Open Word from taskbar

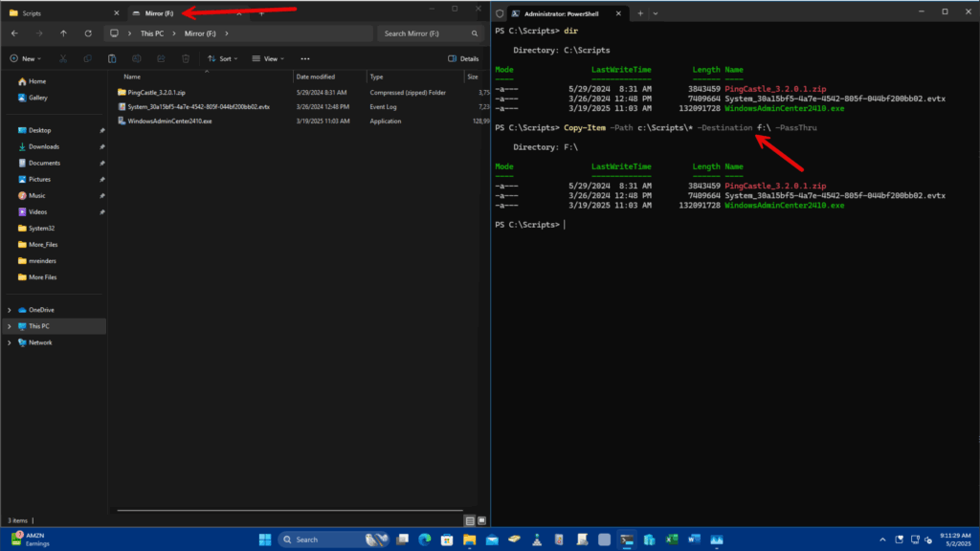click(695, 540)
